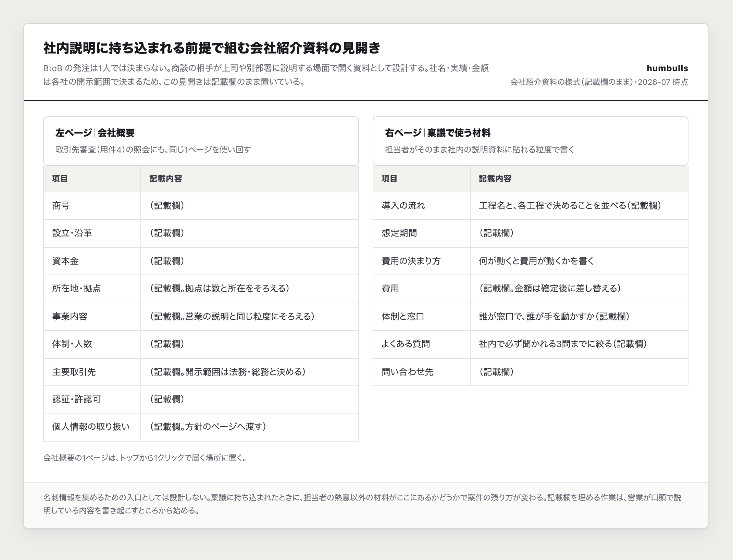Click the 体制・人数 row label
Image resolution: width=733 pixels, height=560 pixels.
click(x=72, y=344)
